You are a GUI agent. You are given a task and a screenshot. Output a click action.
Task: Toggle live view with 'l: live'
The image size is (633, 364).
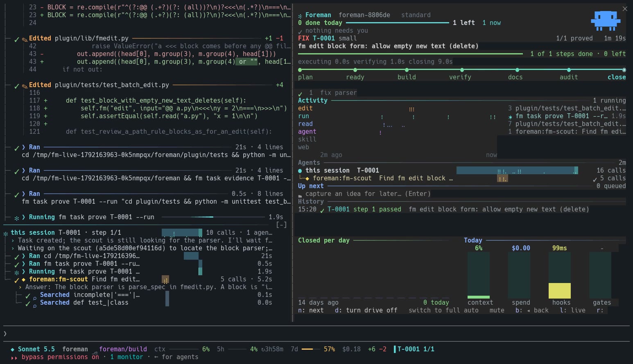click(573, 310)
